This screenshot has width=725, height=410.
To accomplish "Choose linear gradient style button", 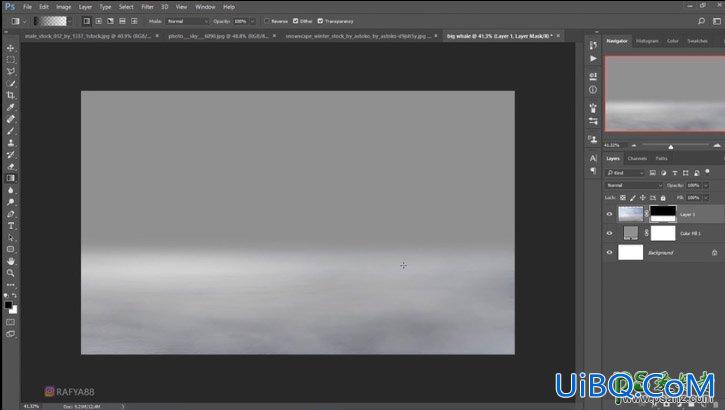I will pyautogui.click(x=86, y=21).
